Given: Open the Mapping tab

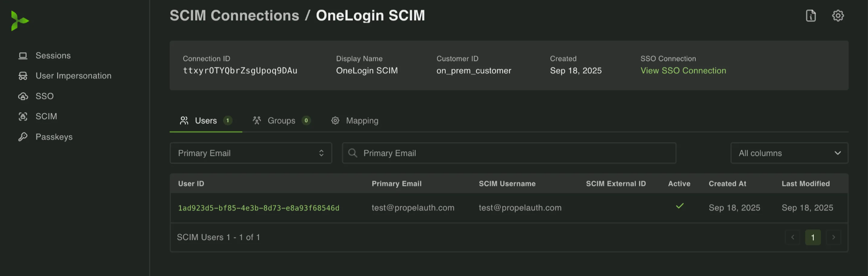Looking at the screenshot, I should point(362,120).
